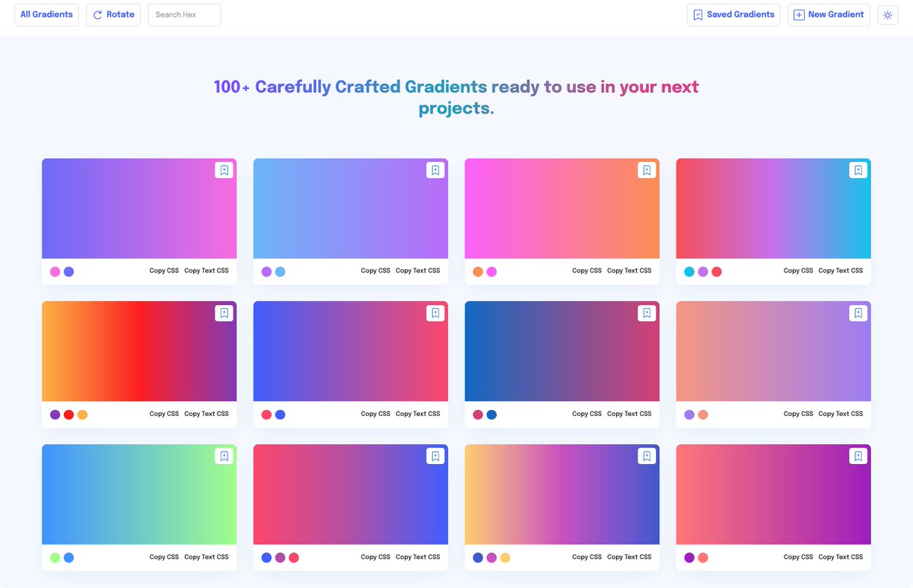Copy CSS of the coral-to-purple gradient
The height and width of the screenshot is (588, 913).
coord(798,557)
